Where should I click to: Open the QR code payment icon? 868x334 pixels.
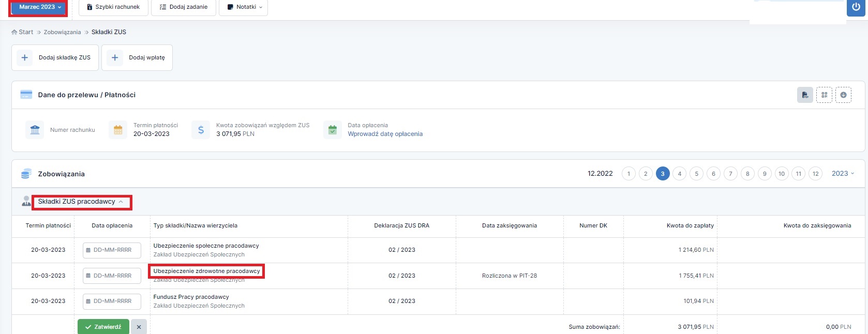click(824, 95)
